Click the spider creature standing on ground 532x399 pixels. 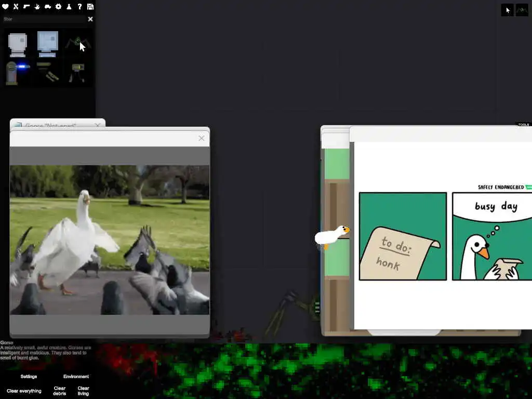coord(292,313)
